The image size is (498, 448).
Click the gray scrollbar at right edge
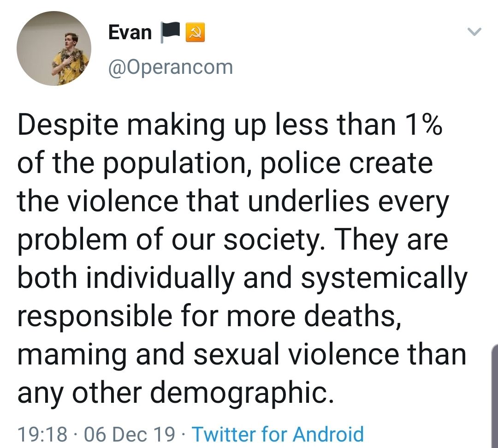pyautogui.click(x=495, y=395)
